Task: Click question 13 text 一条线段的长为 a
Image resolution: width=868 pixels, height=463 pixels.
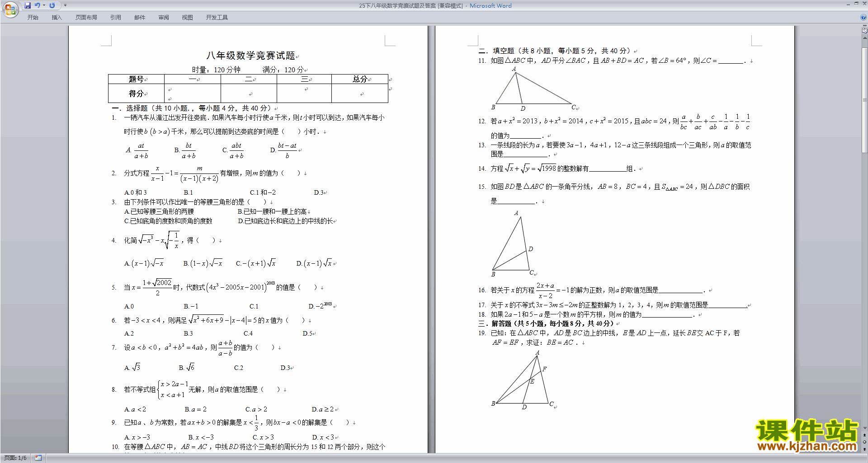Action: [x=614, y=150]
